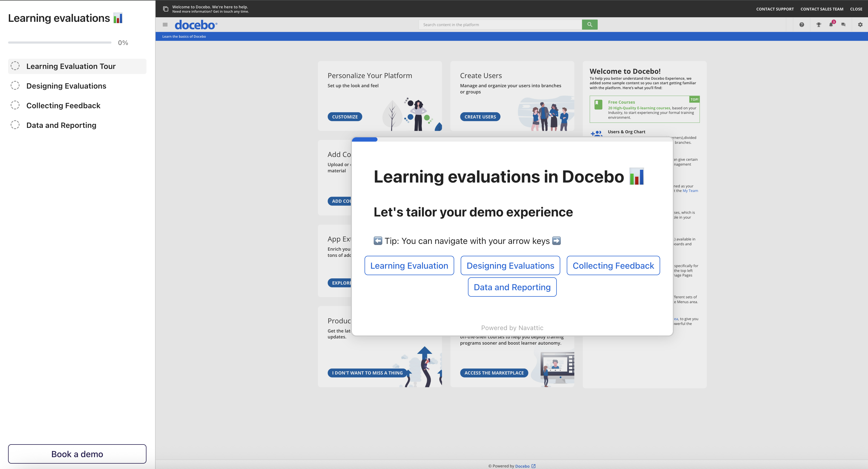Select Data and Reporting sidebar item
868x469 pixels.
coord(61,125)
